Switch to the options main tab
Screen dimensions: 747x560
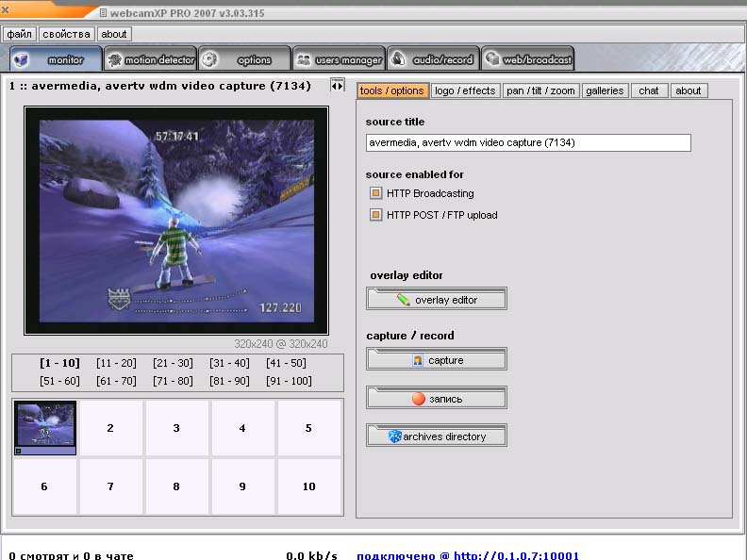pyautogui.click(x=244, y=58)
